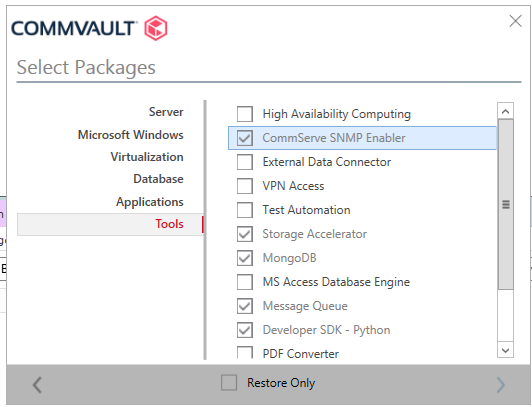Select the Database category
The image size is (532, 407).
pos(158,179)
